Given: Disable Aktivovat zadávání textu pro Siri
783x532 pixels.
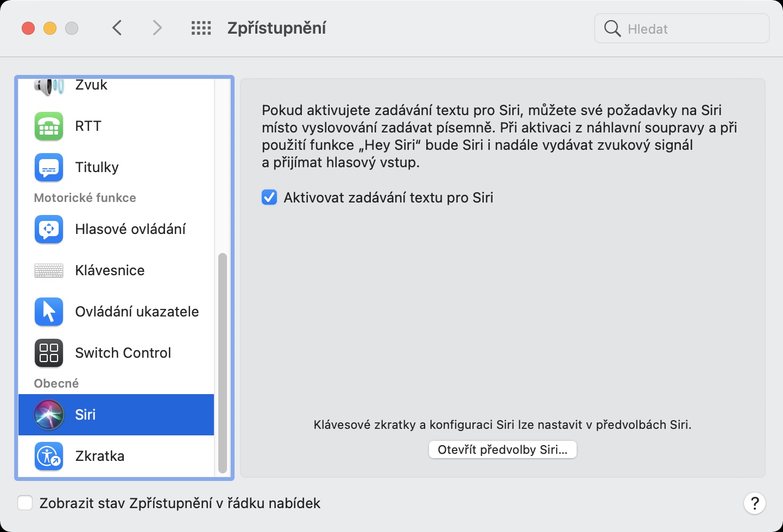Looking at the screenshot, I should (x=269, y=198).
